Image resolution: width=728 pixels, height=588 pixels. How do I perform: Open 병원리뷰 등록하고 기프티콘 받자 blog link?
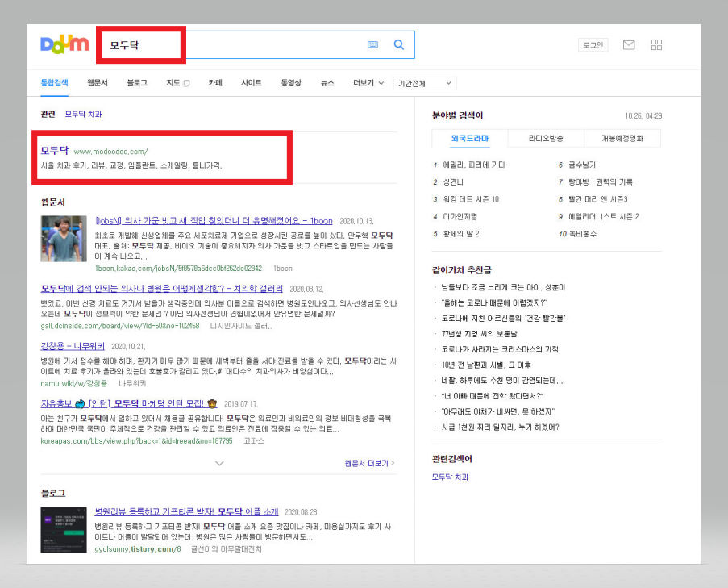coord(187,511)
